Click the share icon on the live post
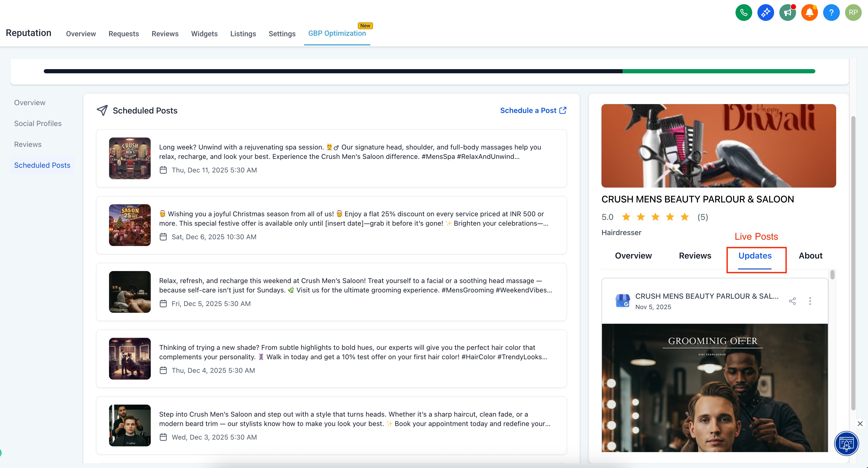This screenshot has width=868, height=468. (x=792, y=301)
